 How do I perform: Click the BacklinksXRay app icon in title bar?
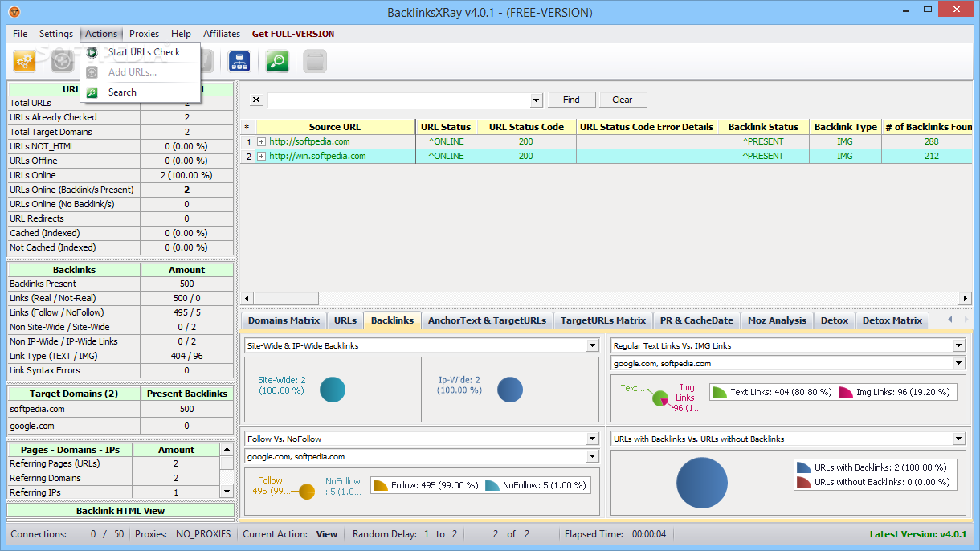click(x=14, y=12)
